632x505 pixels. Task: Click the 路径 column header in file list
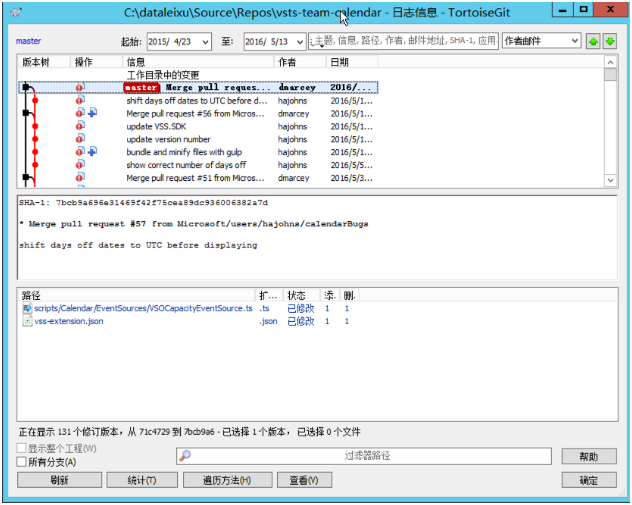[x=136, y=295]
